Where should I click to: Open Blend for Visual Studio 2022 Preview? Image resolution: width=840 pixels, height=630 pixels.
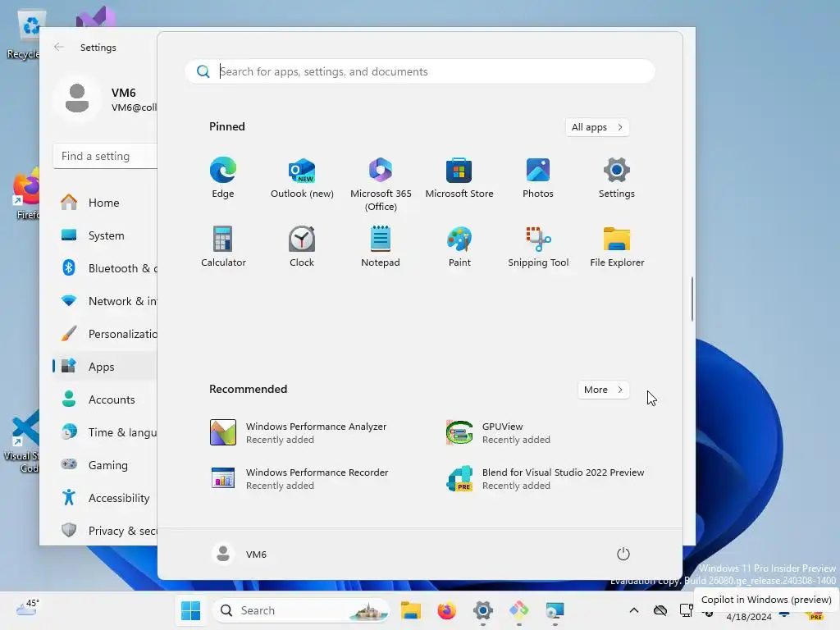pos(545,478)
